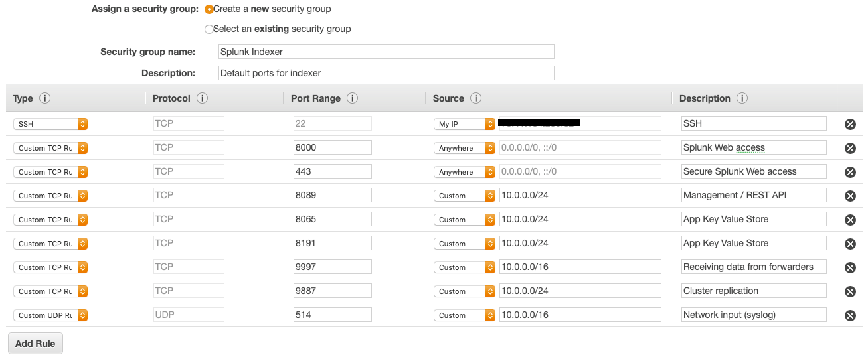Open the My IP source dropdown
The image size is (868, 359).
pos(464,124)
